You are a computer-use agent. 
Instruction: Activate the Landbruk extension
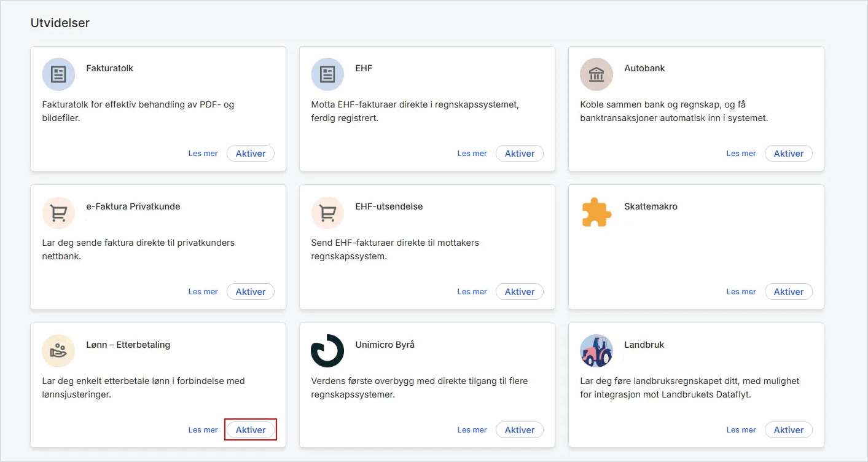click(789, 430)
